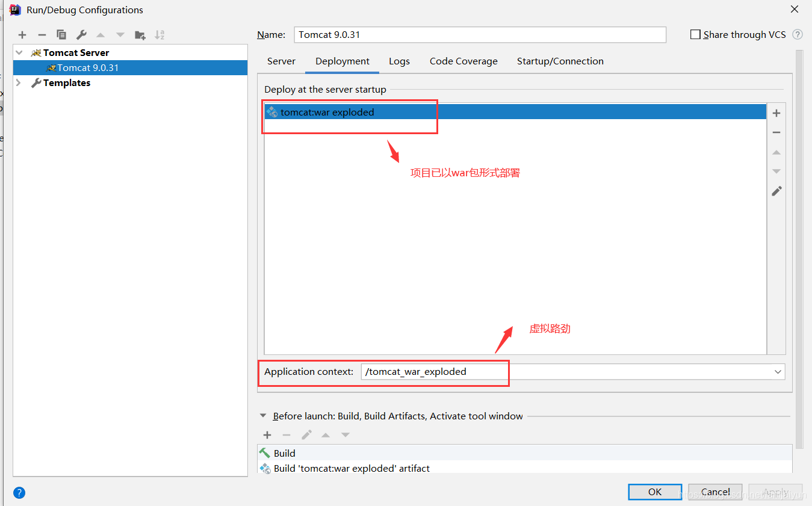Remove selected configuration with minus icon

click(42, 35)
